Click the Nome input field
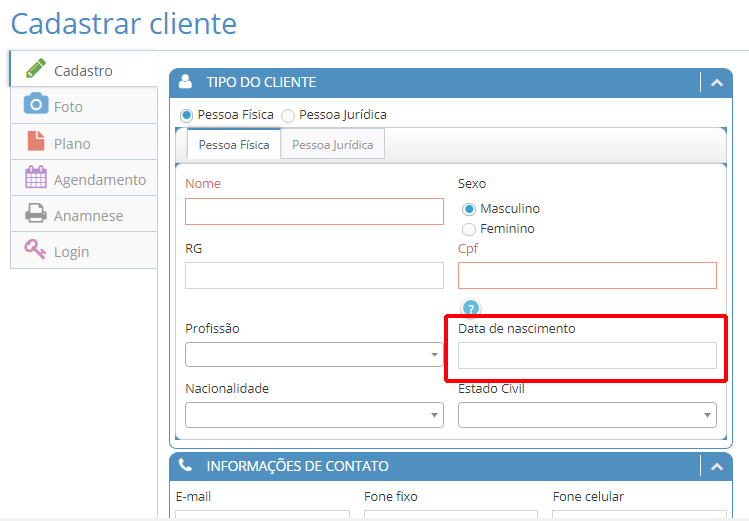749x521 pixels. click(x=314, y=211)
